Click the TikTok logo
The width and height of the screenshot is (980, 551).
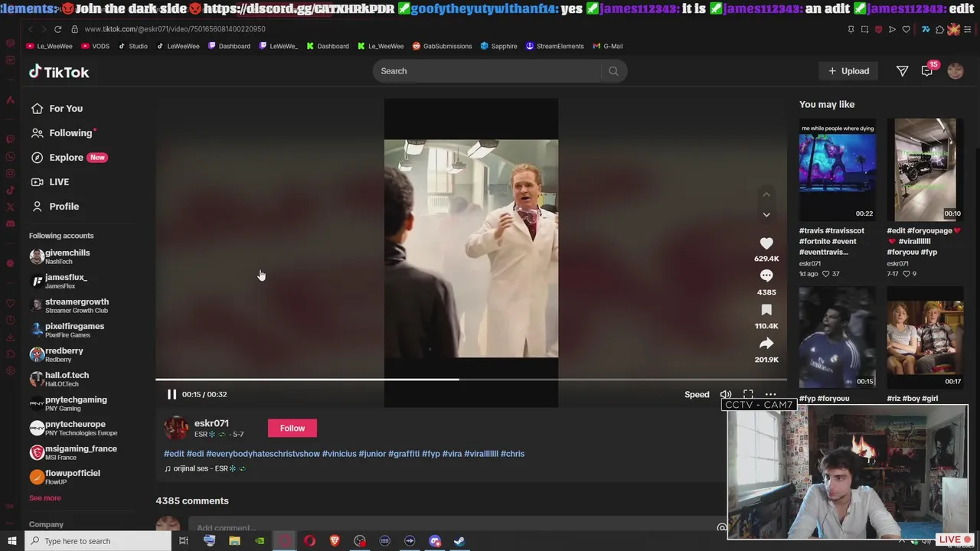click(x=59, y=72)
